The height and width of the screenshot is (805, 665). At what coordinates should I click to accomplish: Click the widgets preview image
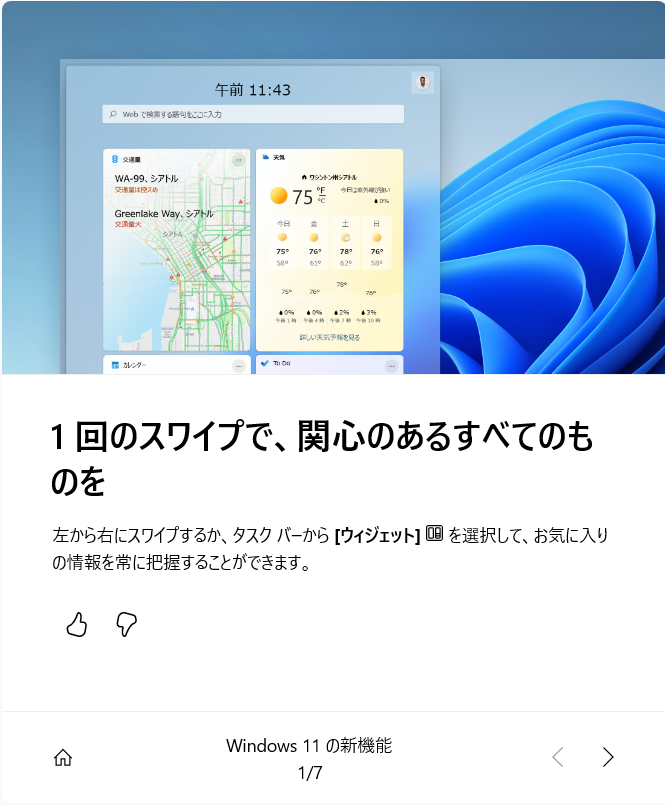coord(333,187)
